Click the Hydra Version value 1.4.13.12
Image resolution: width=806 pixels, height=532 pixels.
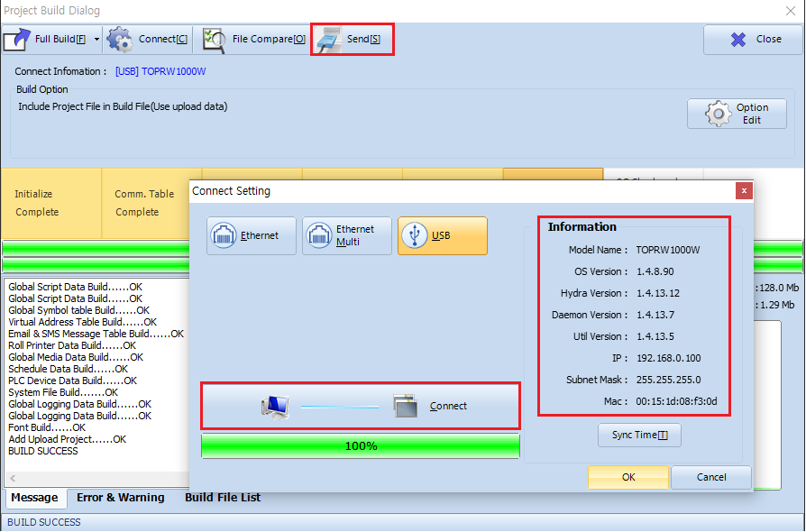658,293
